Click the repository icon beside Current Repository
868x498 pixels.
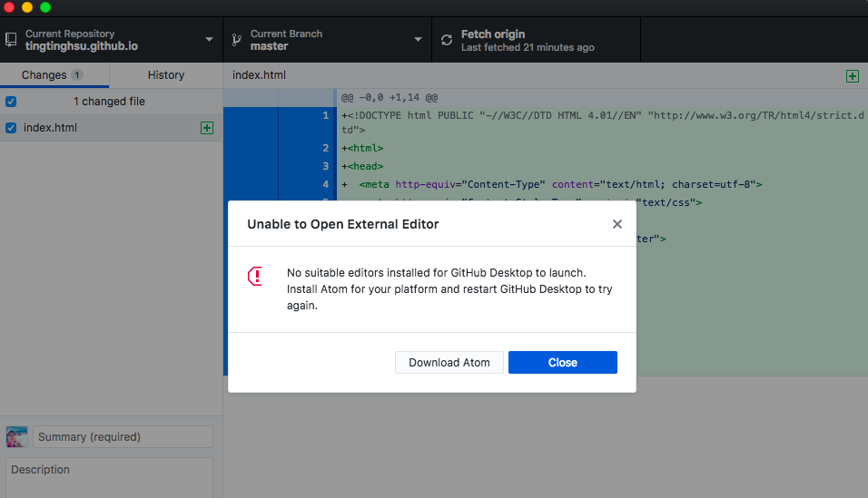[x=11, y=40]
